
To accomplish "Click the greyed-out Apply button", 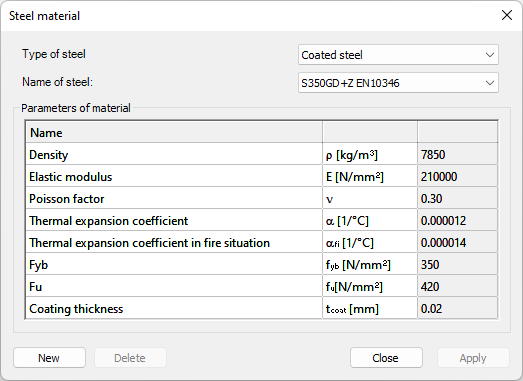I will click(x=473, y=358).
